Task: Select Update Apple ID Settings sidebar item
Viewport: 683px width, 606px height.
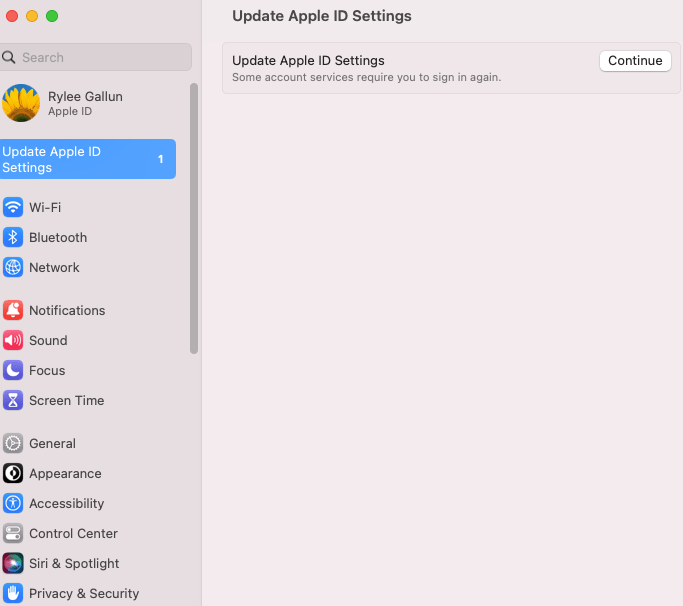Action: pyautogui.click(x=88, y=159)
